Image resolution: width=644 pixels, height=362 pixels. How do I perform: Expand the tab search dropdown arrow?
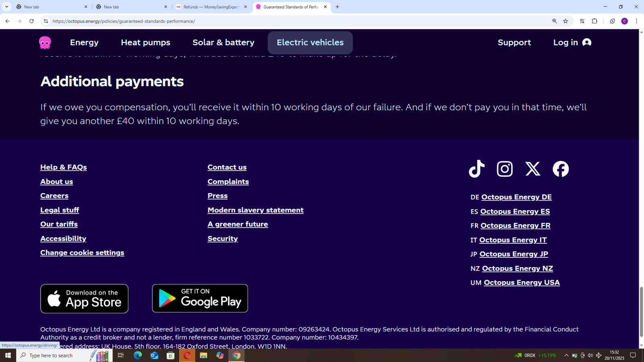7,7
